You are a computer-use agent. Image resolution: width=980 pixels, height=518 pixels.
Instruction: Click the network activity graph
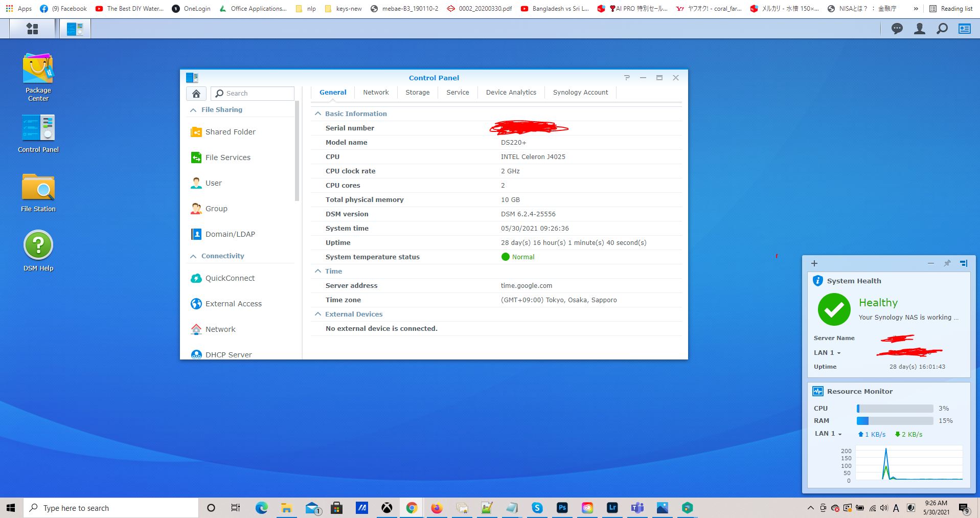[909, 463]
